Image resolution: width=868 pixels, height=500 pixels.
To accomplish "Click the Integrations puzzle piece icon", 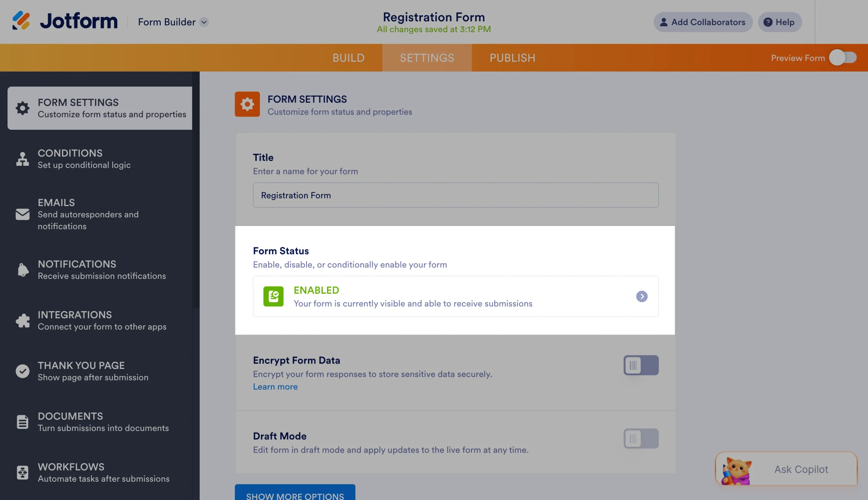I will [x=23, y=320].
